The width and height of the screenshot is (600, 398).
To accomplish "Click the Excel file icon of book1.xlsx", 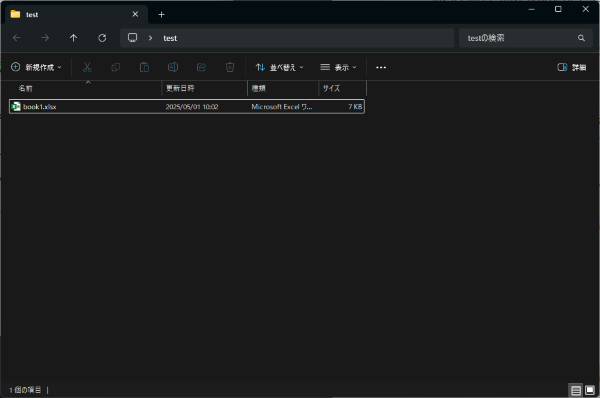I will [x=16, y=106].
